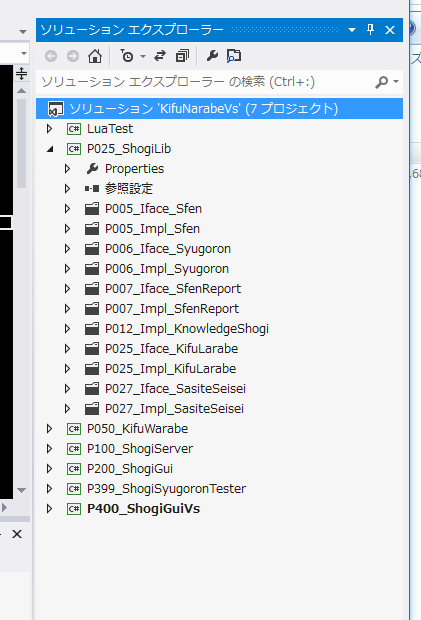The width and height of the screenshot is (421, 620).
Task: Expand the P200_ShogiGui project
Action: click(49, 469)
